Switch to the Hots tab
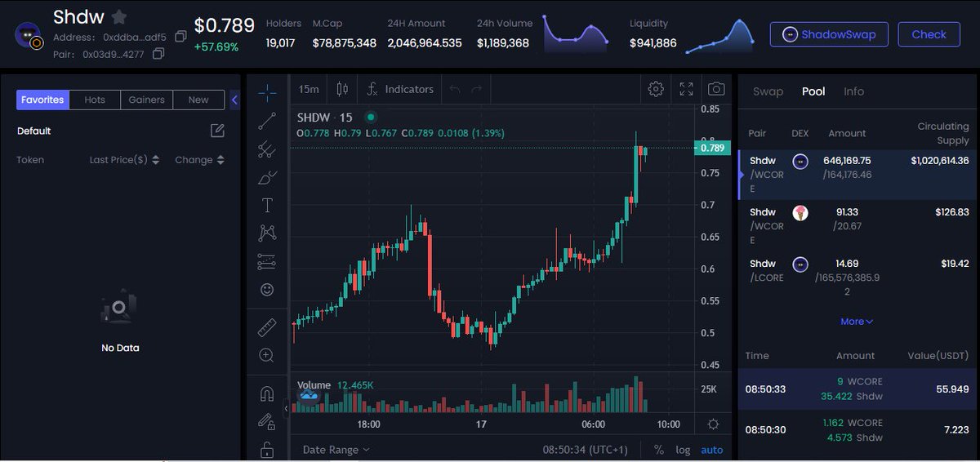The width and height of the screenshot is (980, 462). (95, 100)
